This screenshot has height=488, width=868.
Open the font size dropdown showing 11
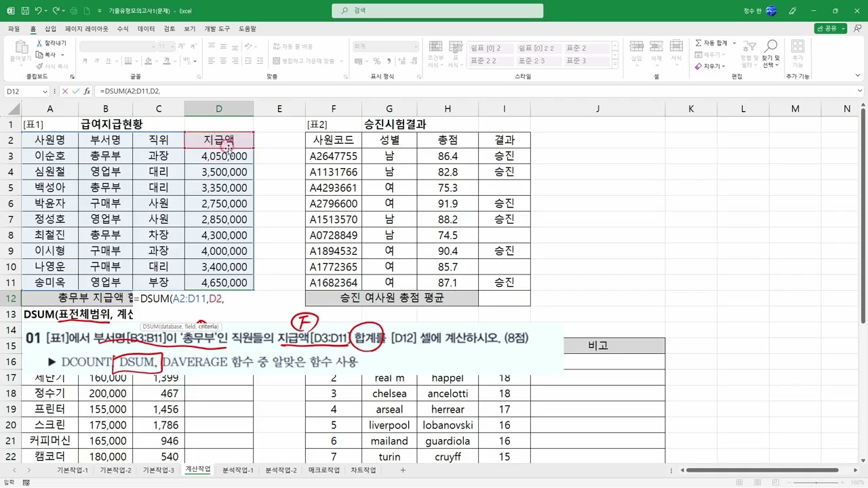tap(172, 47)
